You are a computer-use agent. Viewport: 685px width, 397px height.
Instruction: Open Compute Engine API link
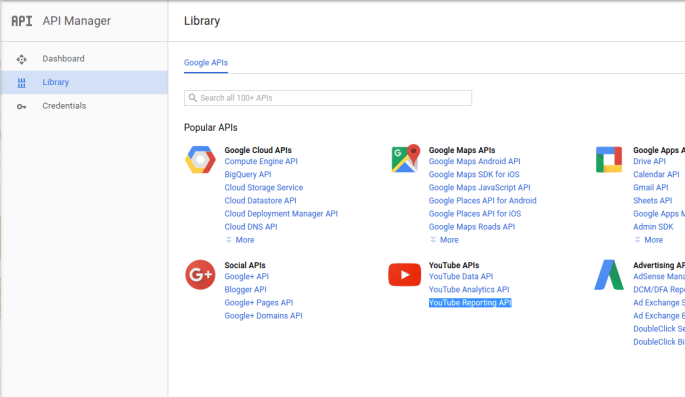tap(261, 161)
